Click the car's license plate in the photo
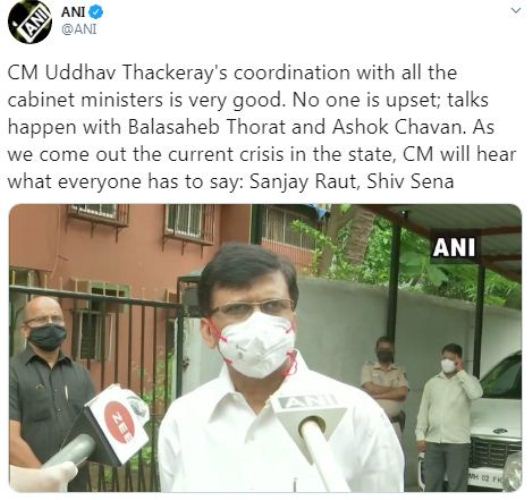Image resolution: width=532 pixels, height=500 pixels. click(x=486, y=479)
